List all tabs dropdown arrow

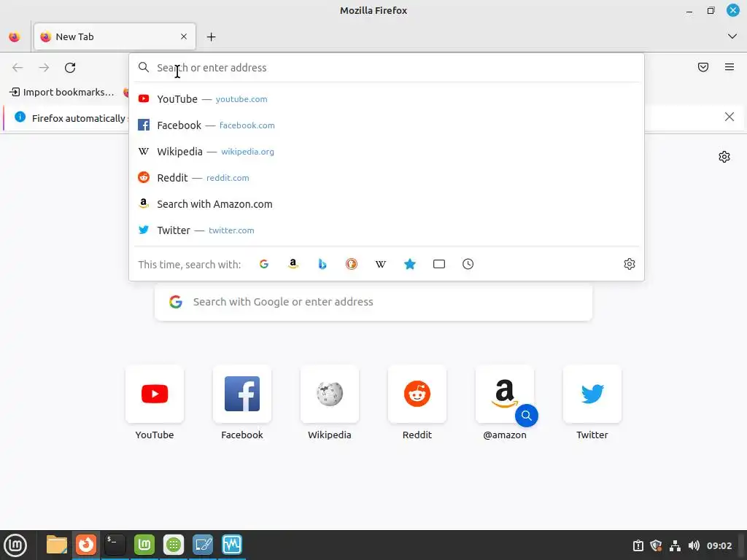pos(732,36)
